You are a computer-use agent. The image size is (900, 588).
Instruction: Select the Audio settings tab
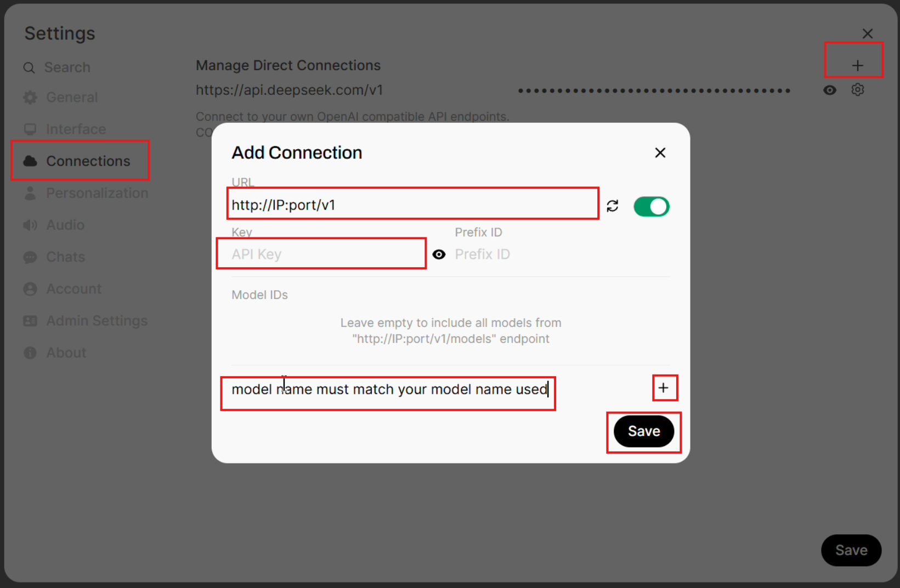pyautogui.click(x=65, y=225)
